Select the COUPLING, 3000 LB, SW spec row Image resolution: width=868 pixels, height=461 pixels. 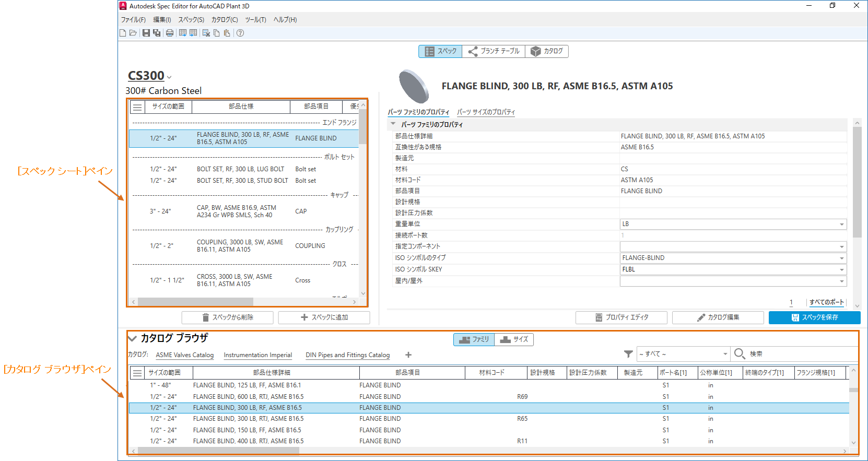coord(244,246)
